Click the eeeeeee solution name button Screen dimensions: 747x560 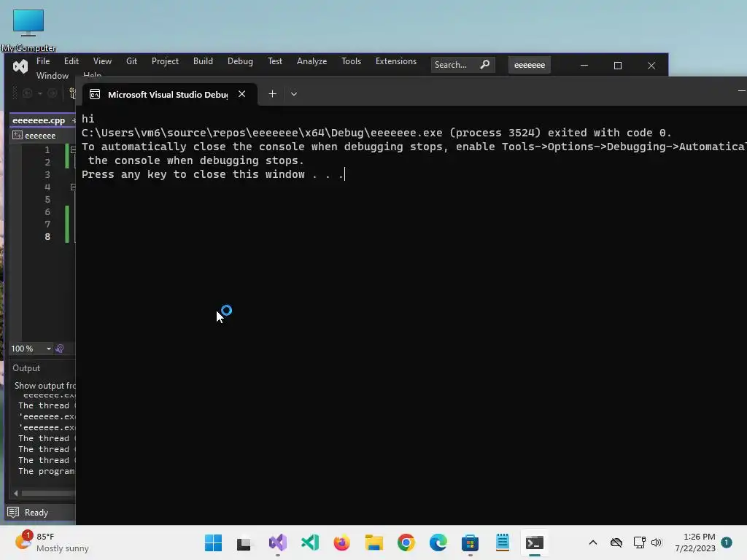(x=530, y=65)
